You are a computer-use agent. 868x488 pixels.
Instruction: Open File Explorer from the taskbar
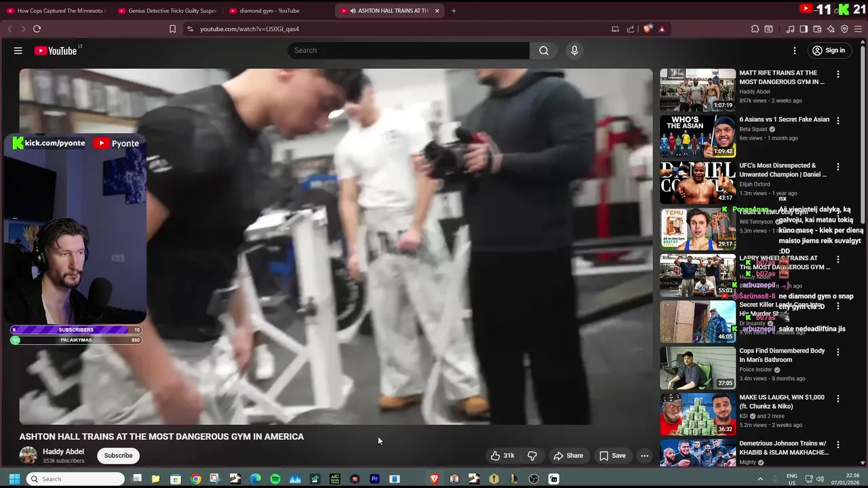(156, 479)
